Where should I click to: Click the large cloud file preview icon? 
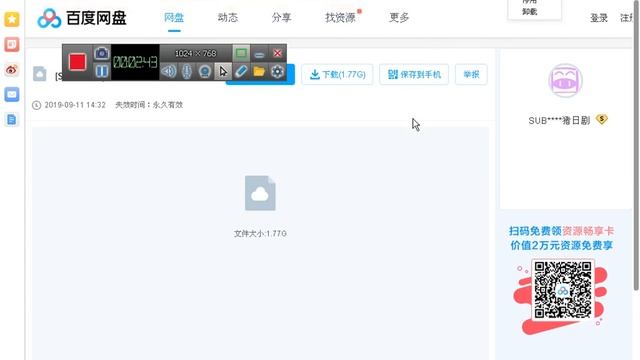[260, 193]
